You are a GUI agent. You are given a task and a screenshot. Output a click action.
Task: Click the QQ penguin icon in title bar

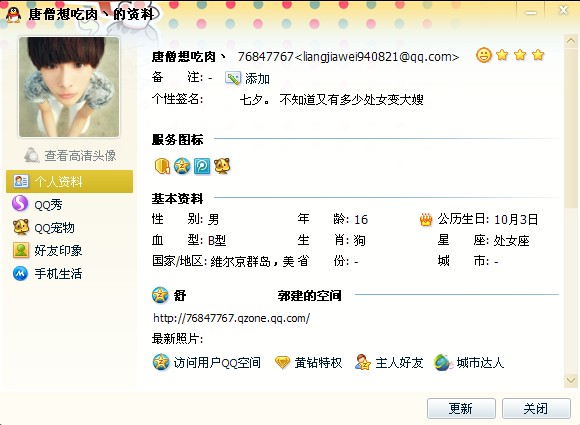pyautogui.click(x=13, y=15)
